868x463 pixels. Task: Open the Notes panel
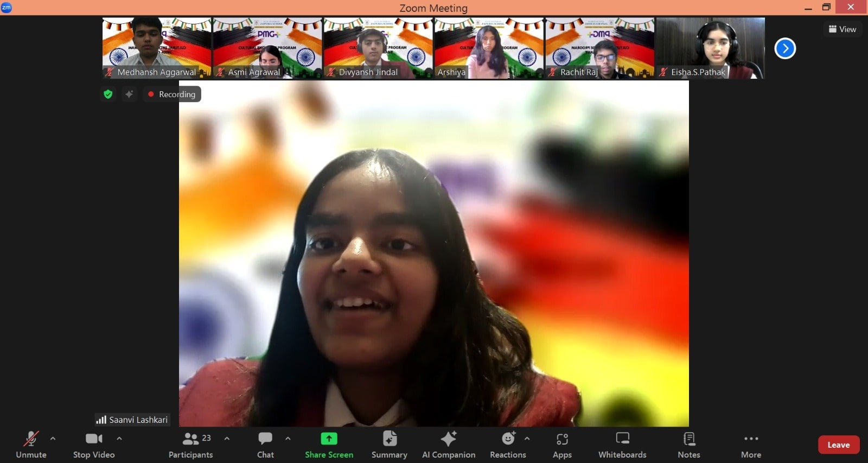pyautogui.click(x=688, y=444)
